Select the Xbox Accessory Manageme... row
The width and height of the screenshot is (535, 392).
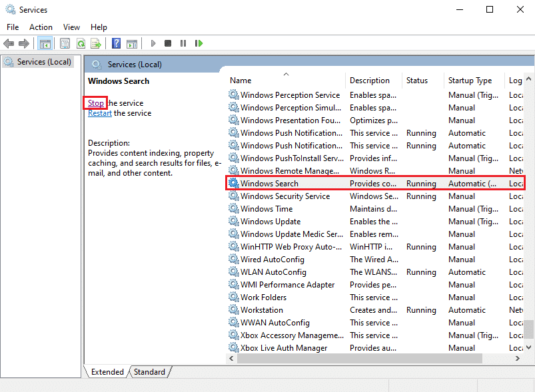pyautogui.click(x=375, y=335)
